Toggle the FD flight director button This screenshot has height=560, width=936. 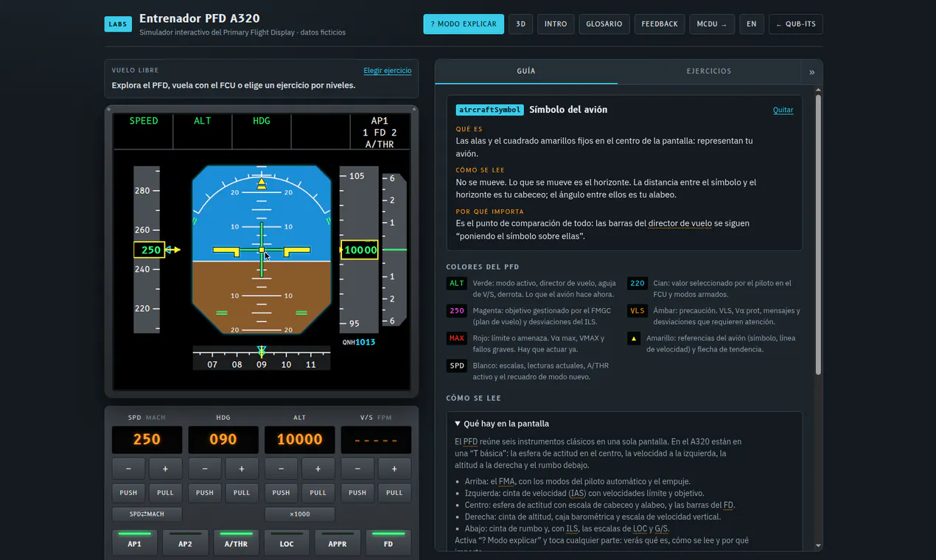pyautogui.click(x=388, y=542)
